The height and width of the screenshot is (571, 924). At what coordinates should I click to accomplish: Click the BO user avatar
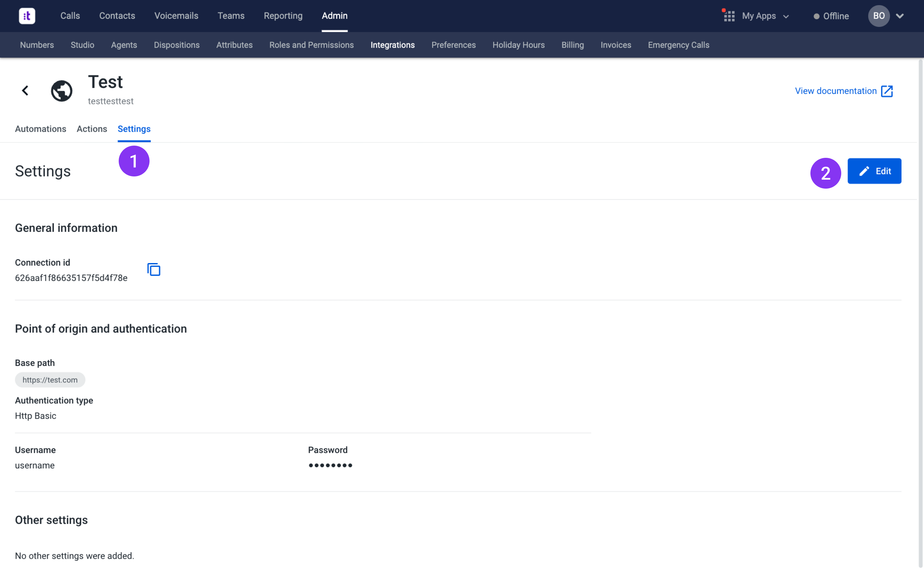click(878, 16)
